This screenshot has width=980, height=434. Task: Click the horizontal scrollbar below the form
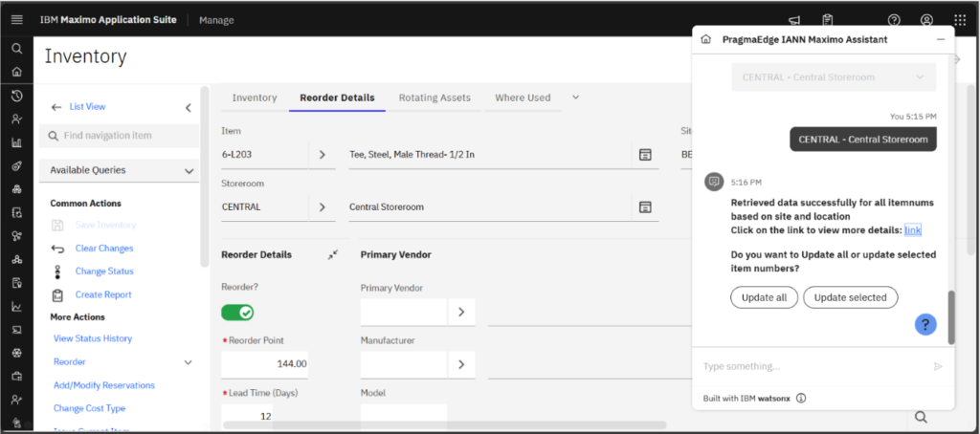point(444,425)
